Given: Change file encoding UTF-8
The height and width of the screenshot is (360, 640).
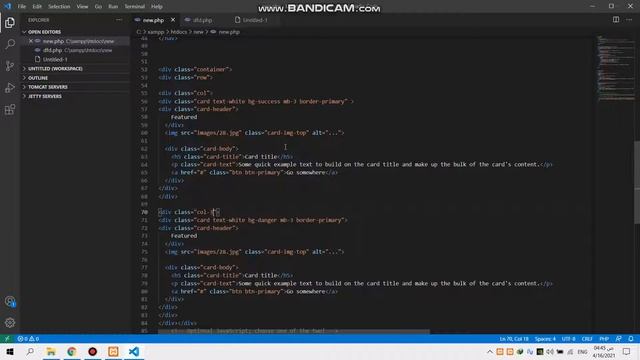Looking at the screenshot, I should pyautogui.click(x=568, y=339).
